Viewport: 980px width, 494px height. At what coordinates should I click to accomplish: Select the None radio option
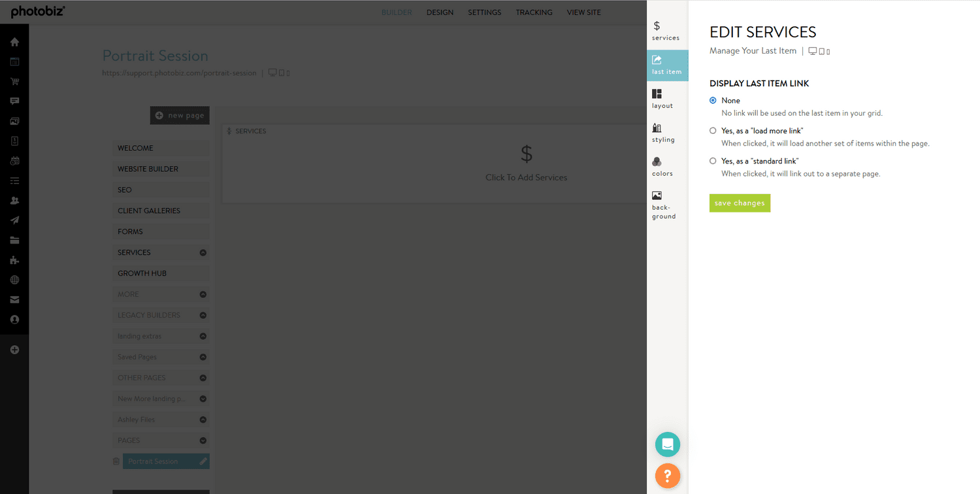[x=713, y=101]
